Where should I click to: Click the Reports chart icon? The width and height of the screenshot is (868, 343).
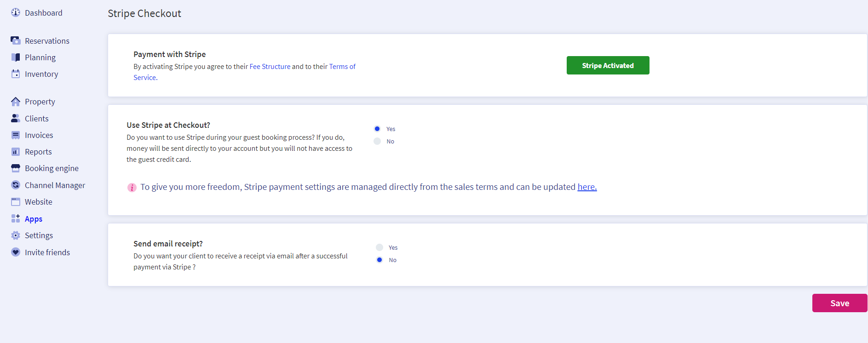pos(16,152)
